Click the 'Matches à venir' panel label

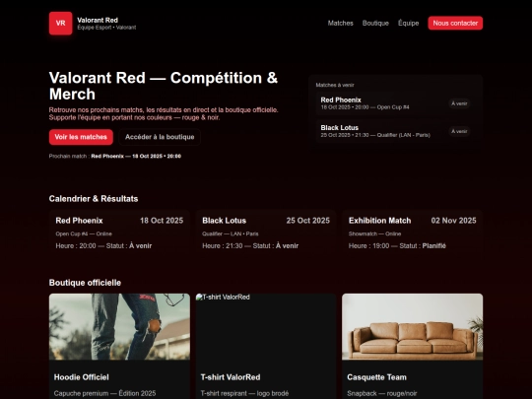click(335, 85)
